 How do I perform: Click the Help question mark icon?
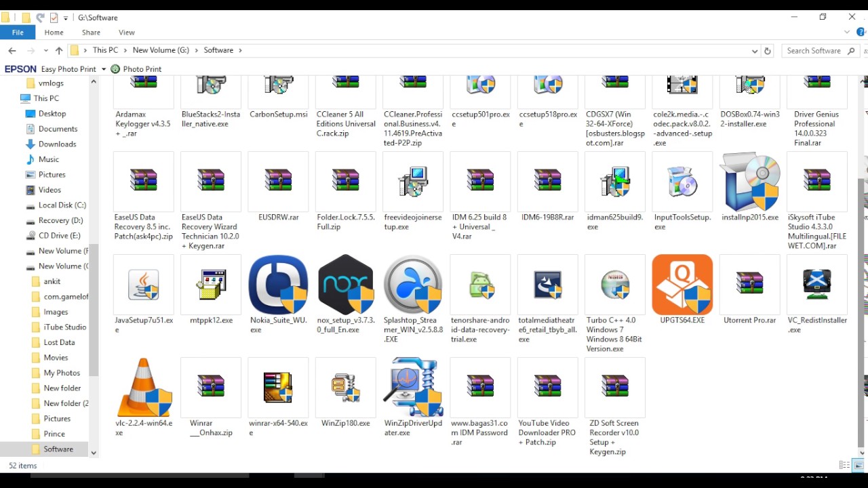(x=861, y=32)
